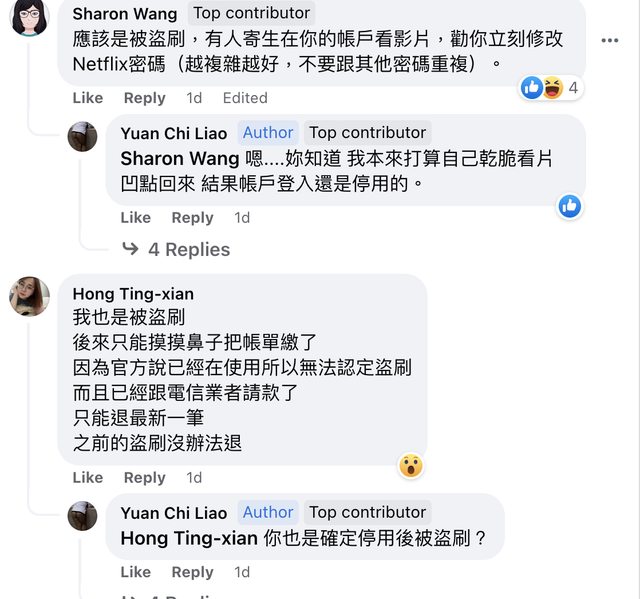The image size is (640, 599).
Task: Click the Hong Ting-xian mention in Yuan's reply
Action: 188,538
